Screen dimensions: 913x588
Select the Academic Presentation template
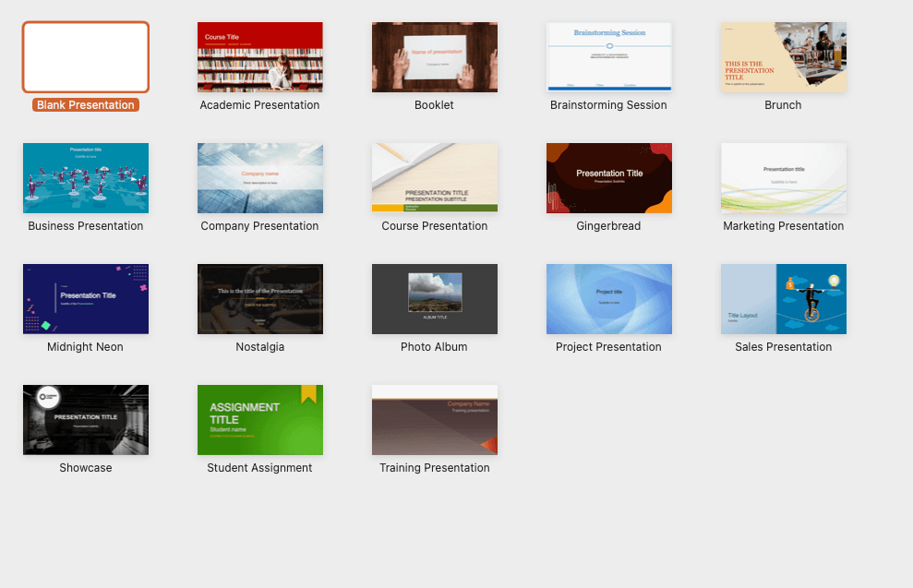[x=259, y=57]
